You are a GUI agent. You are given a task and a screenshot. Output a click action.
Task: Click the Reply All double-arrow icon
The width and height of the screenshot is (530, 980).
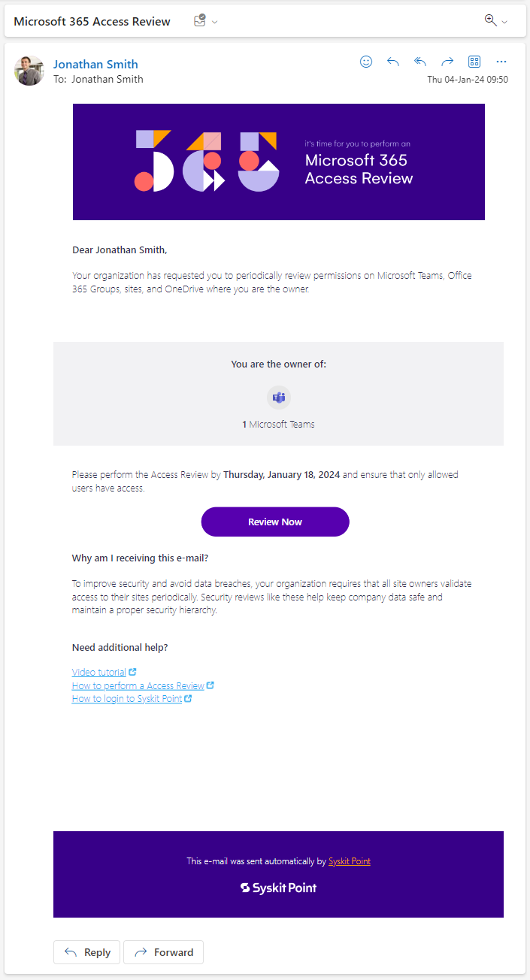click(420, 62)
